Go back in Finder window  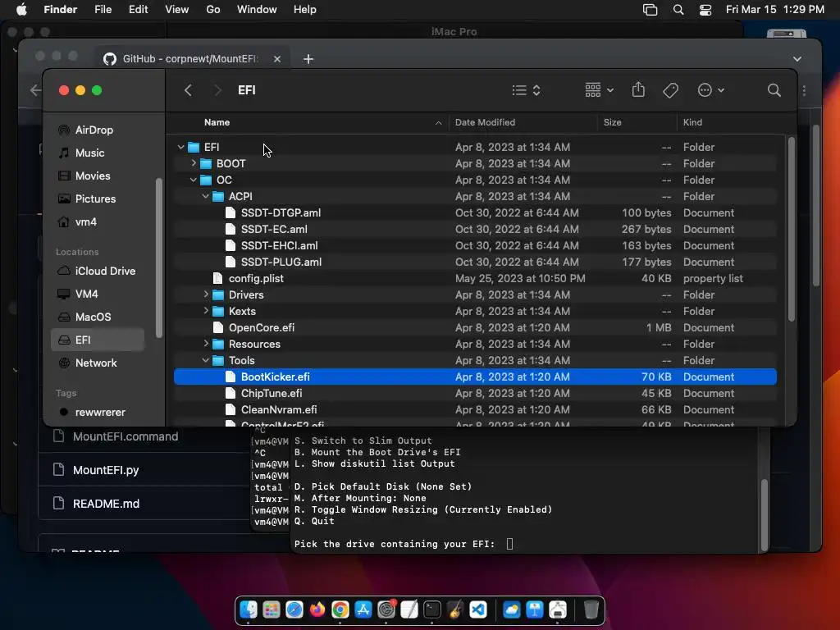pos(188,90)
